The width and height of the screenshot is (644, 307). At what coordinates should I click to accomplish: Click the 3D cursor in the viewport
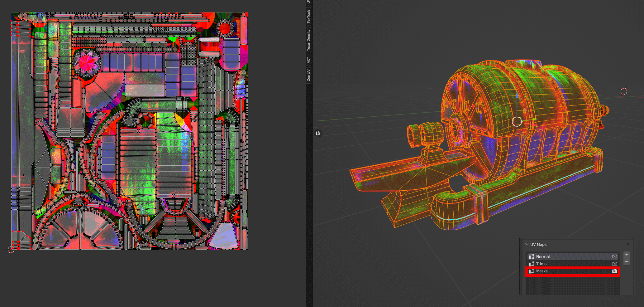pyautogui.click(x=624, y=91)
